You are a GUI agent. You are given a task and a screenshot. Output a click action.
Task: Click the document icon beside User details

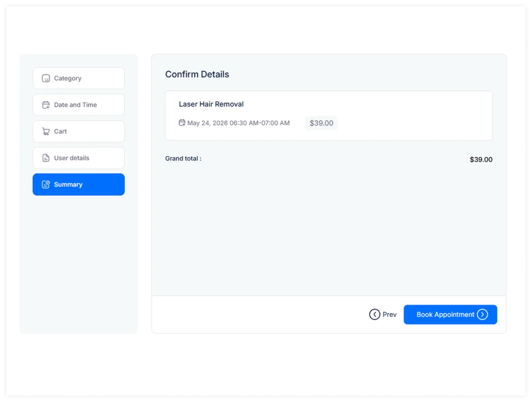[x=46, y=158]
